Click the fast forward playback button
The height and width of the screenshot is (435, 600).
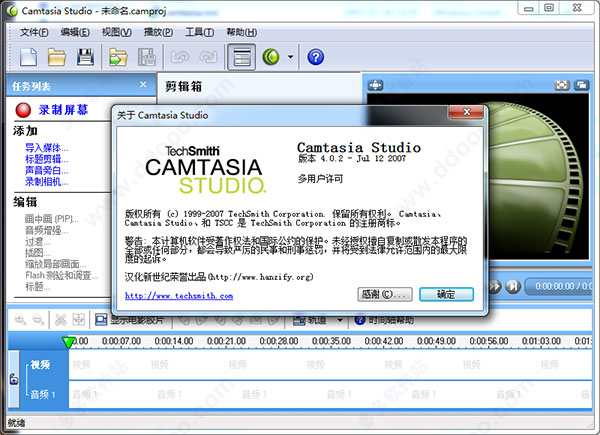click(x=495, y=286)
